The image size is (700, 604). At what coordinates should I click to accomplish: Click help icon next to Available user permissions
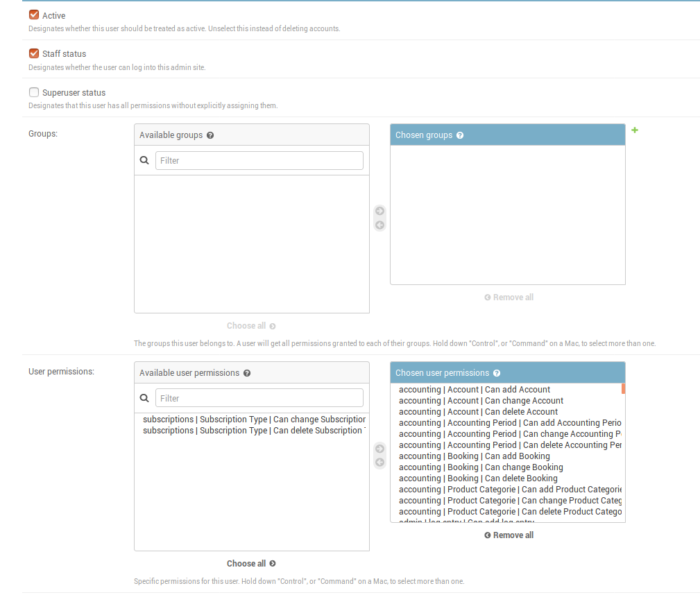pos(247,373)
